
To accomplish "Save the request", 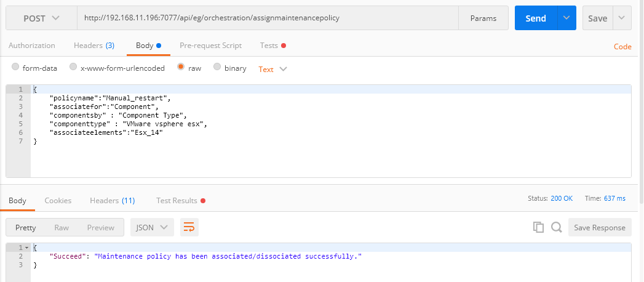I will click(598, 18).
